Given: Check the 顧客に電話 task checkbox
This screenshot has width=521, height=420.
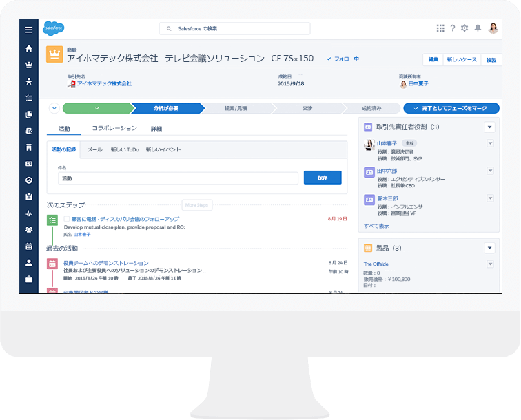Looking at the screenshot, I should pos(67,219).
